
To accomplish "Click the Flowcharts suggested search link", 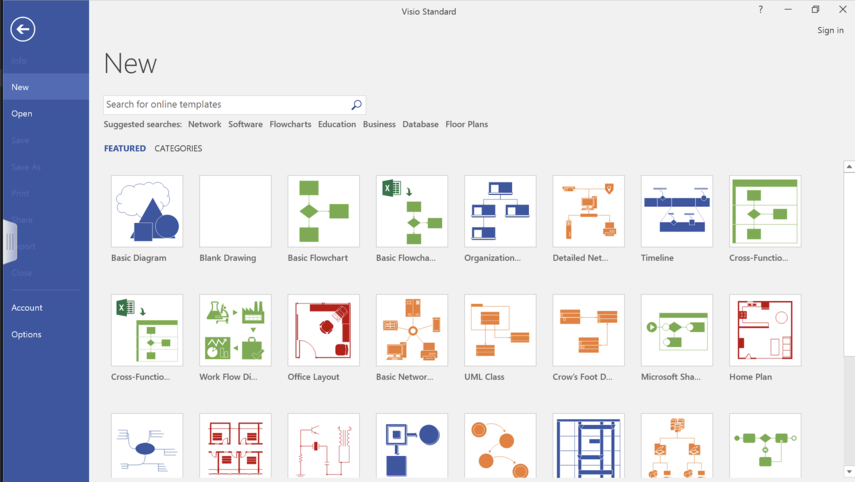I will (x=290, y=125).
